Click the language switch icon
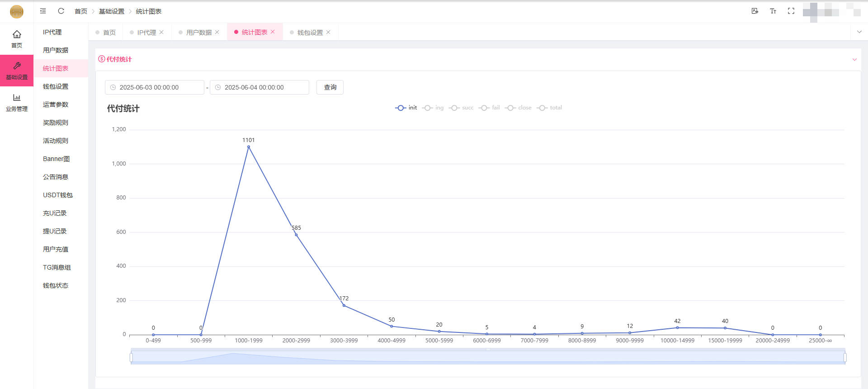This screenshot has width=868, height=389. (x=755, y=11)
